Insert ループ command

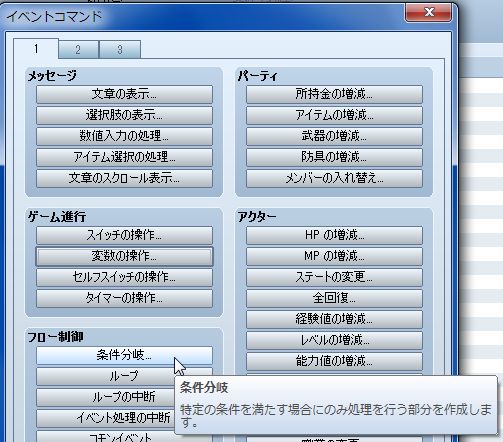click(x=124, y=376)
